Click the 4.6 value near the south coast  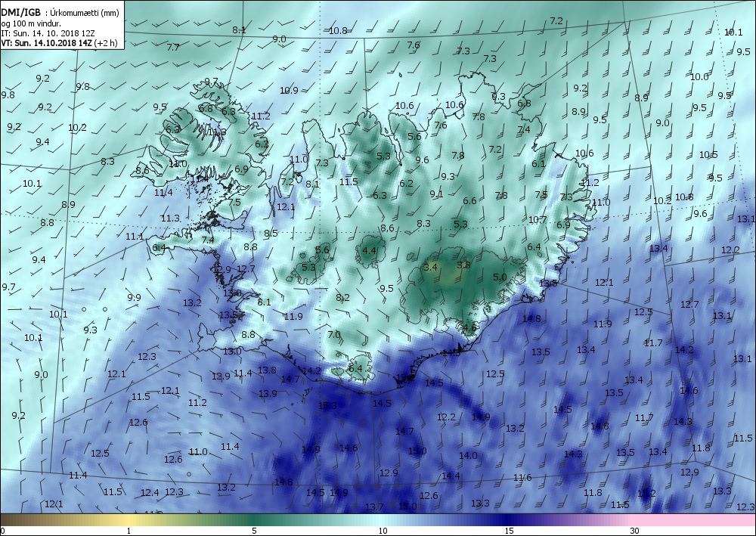(469, 328)
